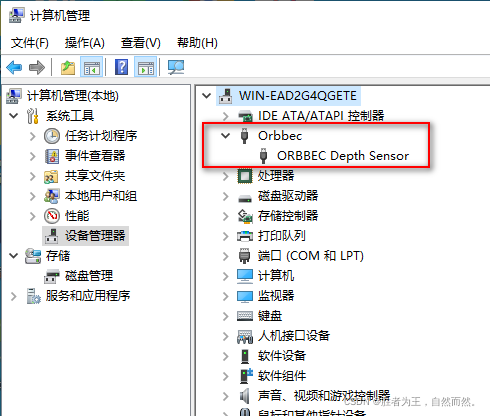Expand the IDE ATA/ATAPI 控制器 node
The width and height of the screenshot is (490, 416).
(226, 116)
